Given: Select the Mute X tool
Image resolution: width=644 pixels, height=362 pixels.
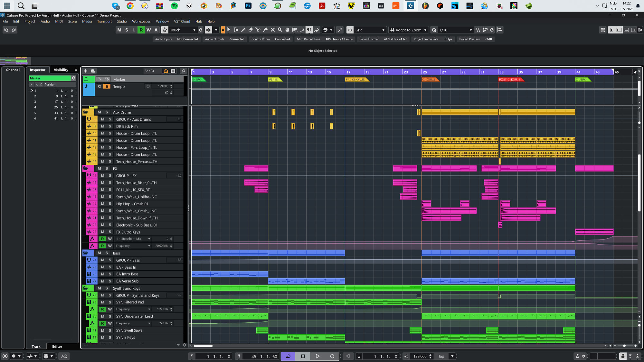Looking at the screenshot, I should click(x=273, y=30).
